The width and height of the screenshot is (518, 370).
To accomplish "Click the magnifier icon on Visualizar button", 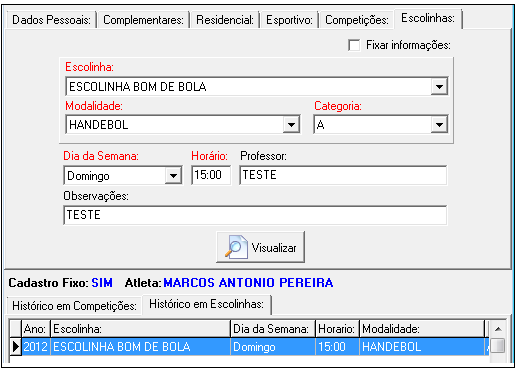I will click(x=236, y=247).
